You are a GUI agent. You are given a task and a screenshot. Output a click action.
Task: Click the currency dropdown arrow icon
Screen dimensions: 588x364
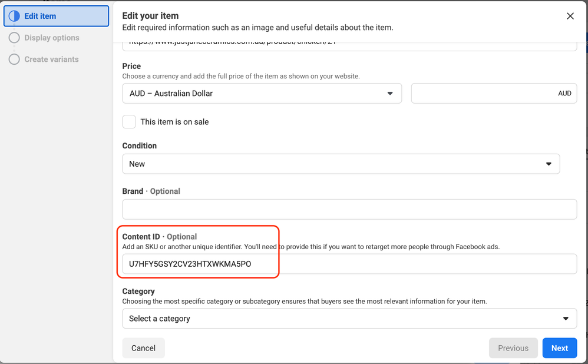389,94
